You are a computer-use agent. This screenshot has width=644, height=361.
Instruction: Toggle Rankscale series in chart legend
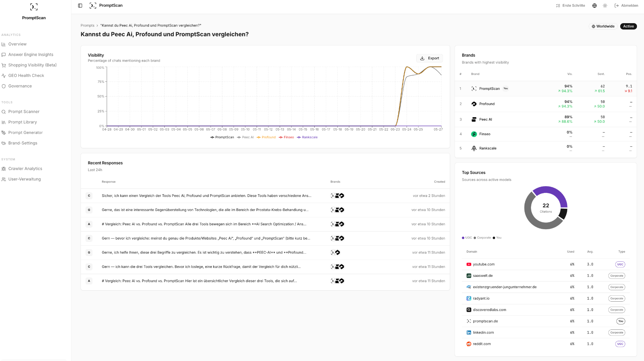(x=307, y=137)
